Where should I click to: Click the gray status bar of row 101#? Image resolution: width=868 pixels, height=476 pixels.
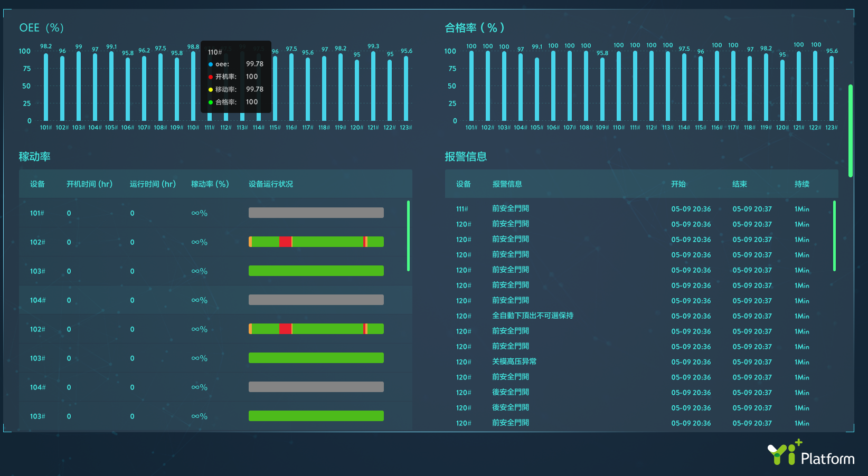(316, 213)
